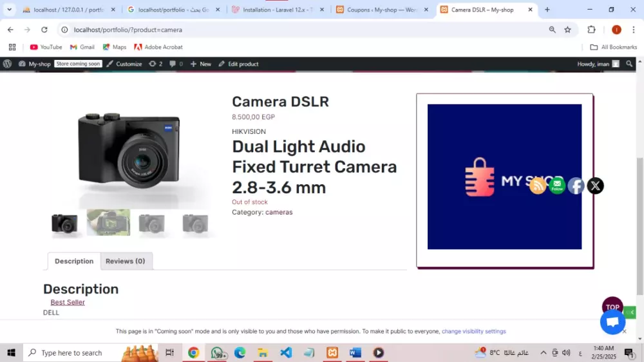Bookmark this page with star icon

[567, 30]
